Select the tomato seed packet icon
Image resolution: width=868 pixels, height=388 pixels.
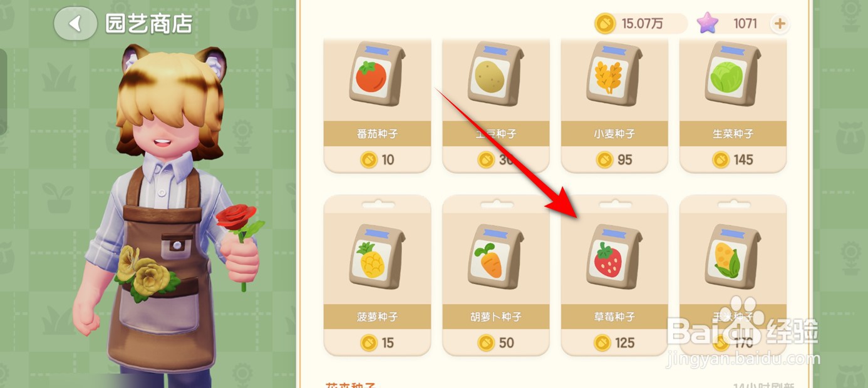click(x=377, y=74)
